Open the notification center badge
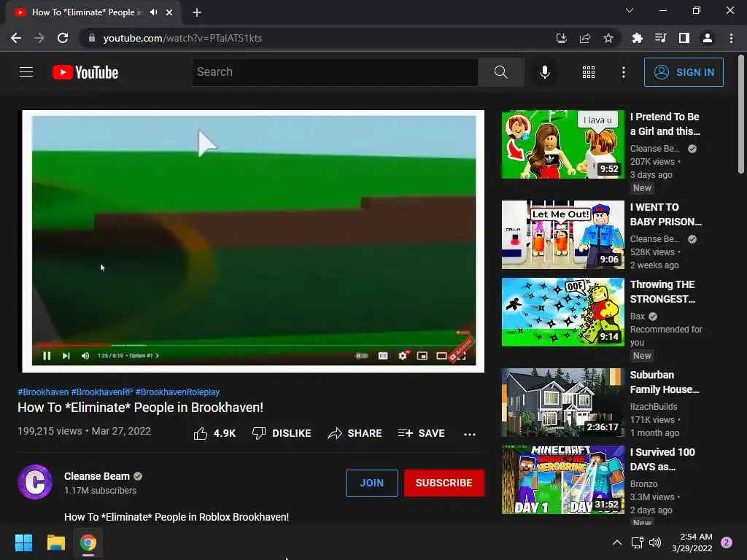This screenshot has width=747, height=560. 726,542
